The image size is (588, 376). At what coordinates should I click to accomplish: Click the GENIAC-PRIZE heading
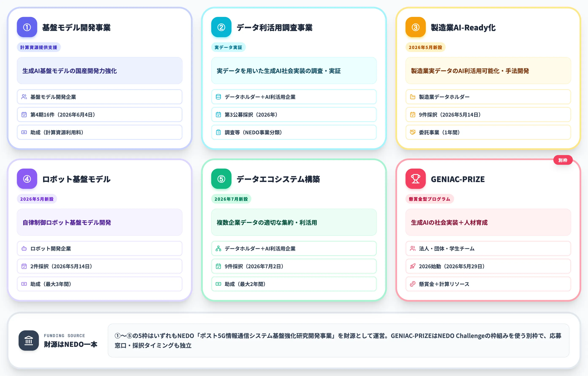[458, 179]
